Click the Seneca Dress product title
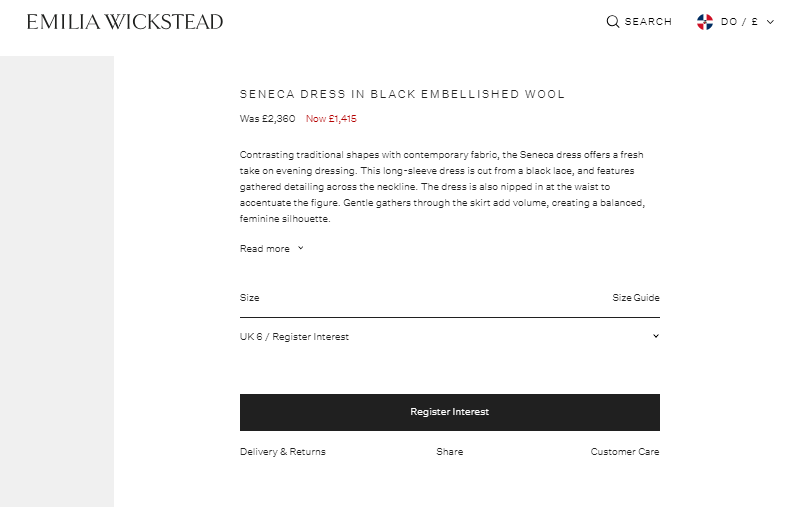This screenshot has width=787, height=507. (402, 94)
